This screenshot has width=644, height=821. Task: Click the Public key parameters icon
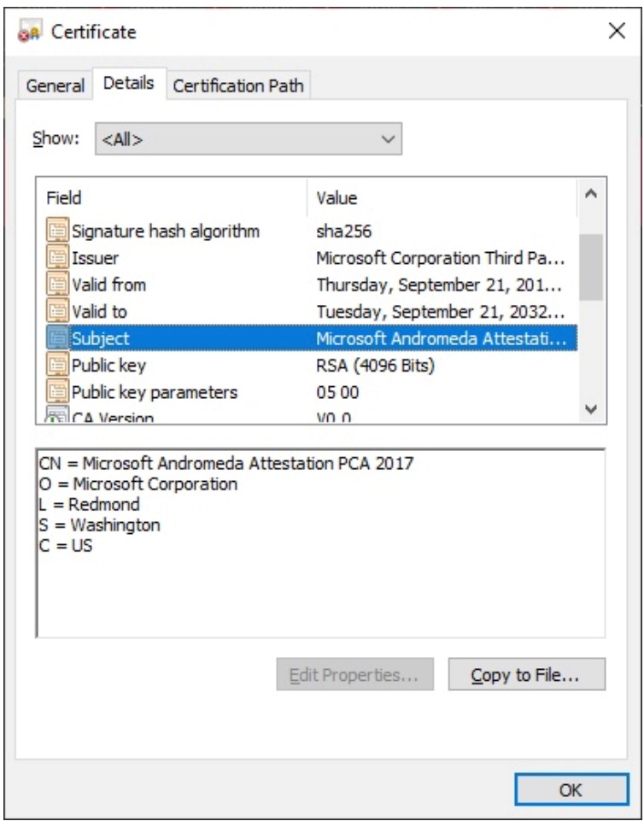point(58,393)
